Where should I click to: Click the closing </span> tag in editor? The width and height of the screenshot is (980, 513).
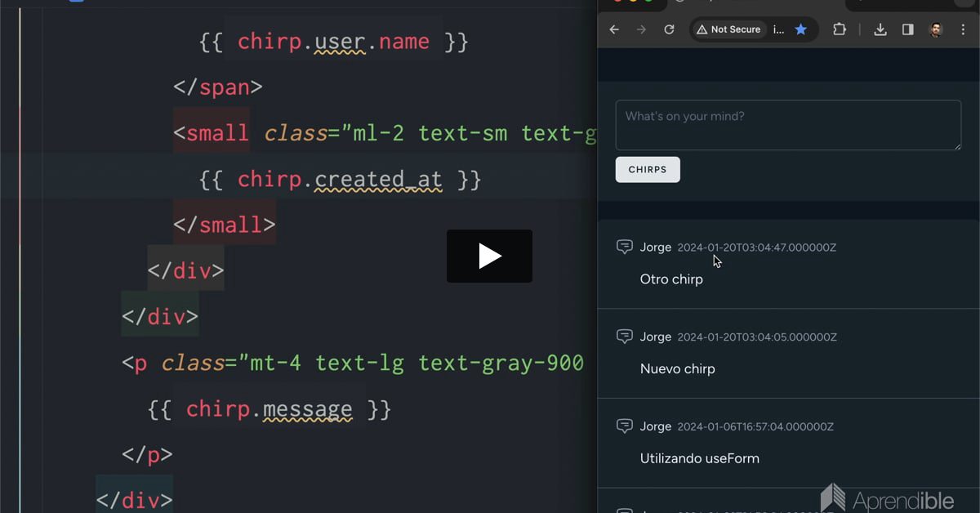click(x=218, y=87)
